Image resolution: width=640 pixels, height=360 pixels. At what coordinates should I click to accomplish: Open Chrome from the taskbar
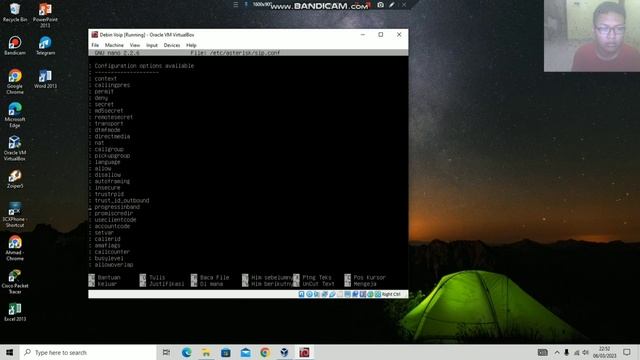(265, 352)
